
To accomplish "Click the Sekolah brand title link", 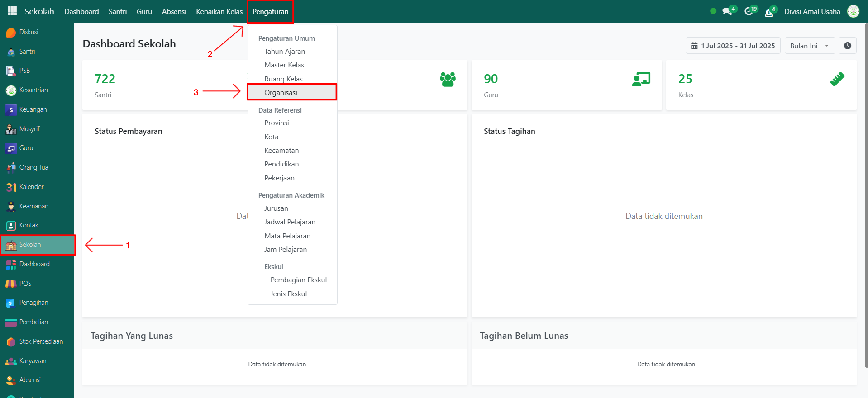I will pos(39,12).
